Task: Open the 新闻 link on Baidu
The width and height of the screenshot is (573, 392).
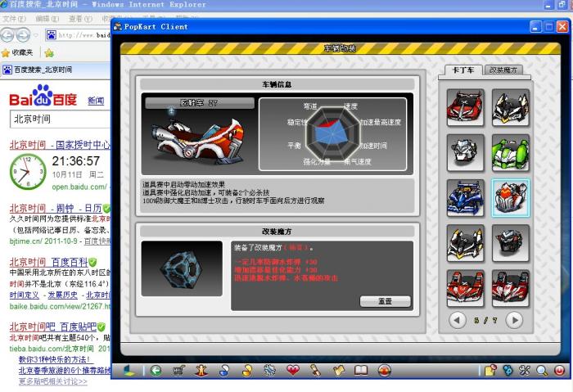Action: 96,101
